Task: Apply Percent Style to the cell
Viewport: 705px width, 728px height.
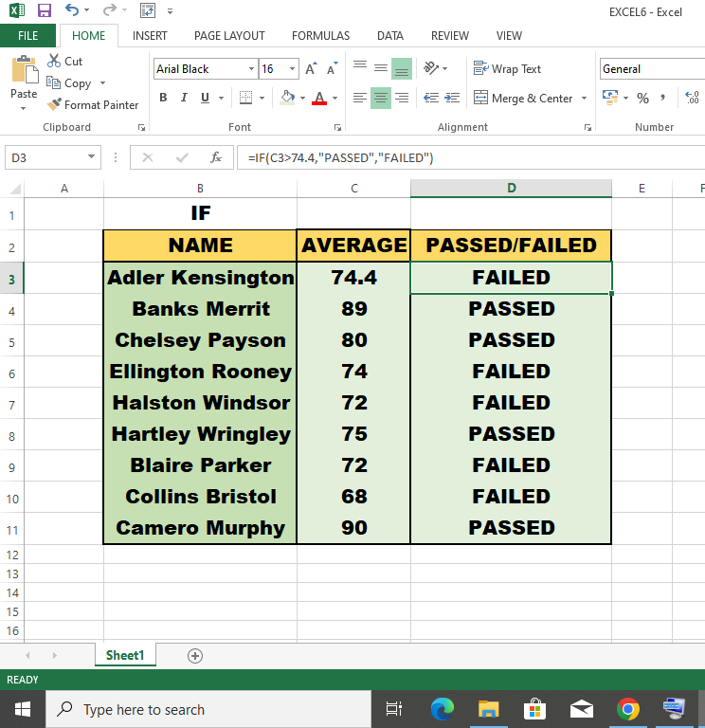Action: [642, 98]
